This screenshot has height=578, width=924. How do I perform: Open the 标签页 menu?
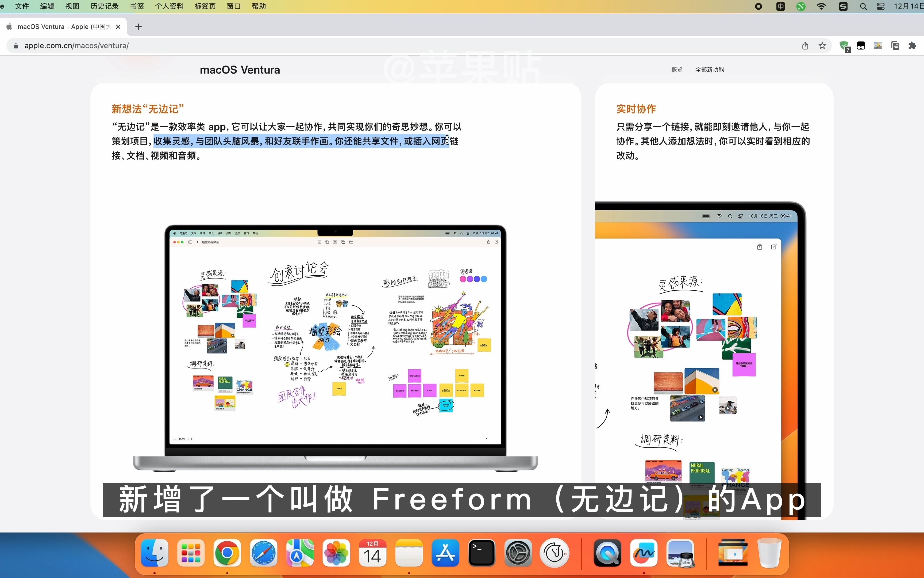coord(205,6)
